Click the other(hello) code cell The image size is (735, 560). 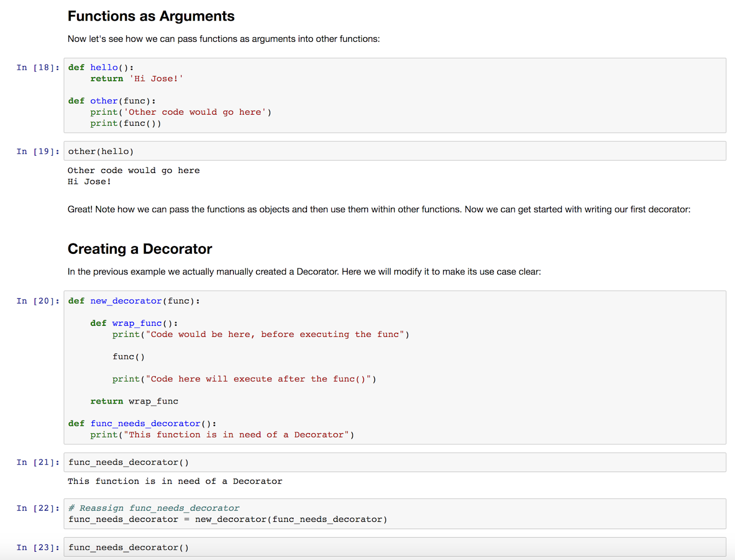(x=101, y=151)
